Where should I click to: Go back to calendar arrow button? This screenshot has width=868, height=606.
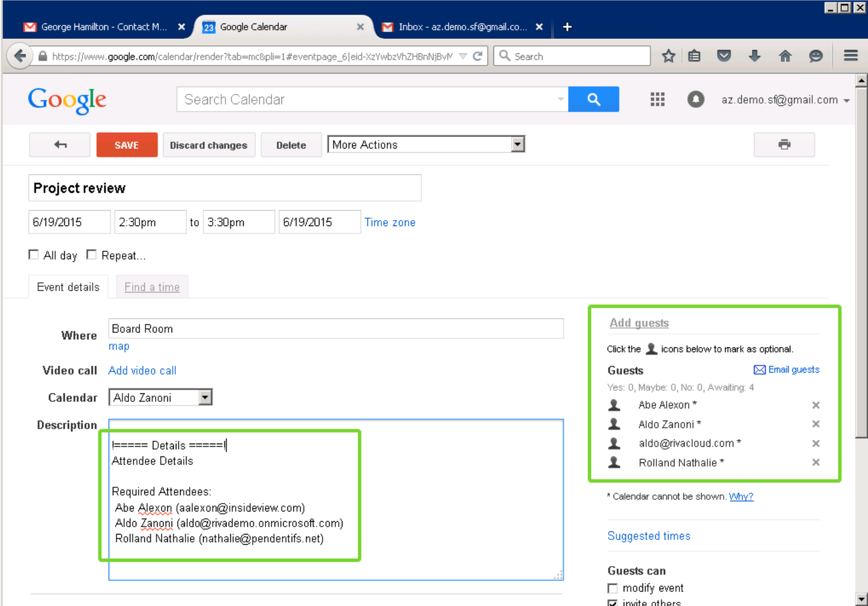[60, 145]
